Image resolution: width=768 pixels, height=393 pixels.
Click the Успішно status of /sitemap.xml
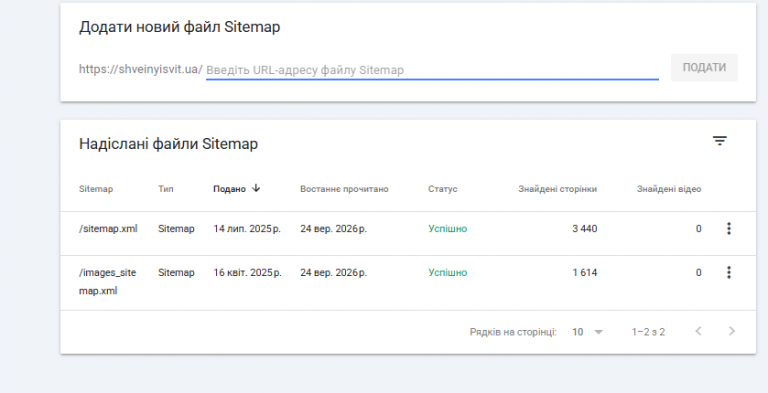[448, 229]
